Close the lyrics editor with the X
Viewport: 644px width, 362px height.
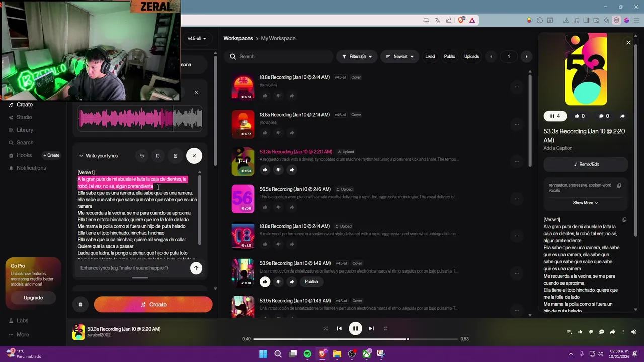pos(194,156)
